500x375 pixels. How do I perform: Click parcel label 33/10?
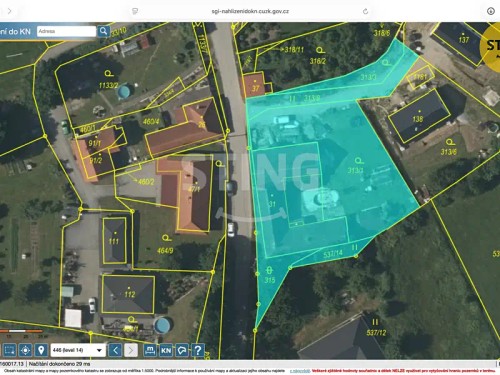[x=119, y=32]
